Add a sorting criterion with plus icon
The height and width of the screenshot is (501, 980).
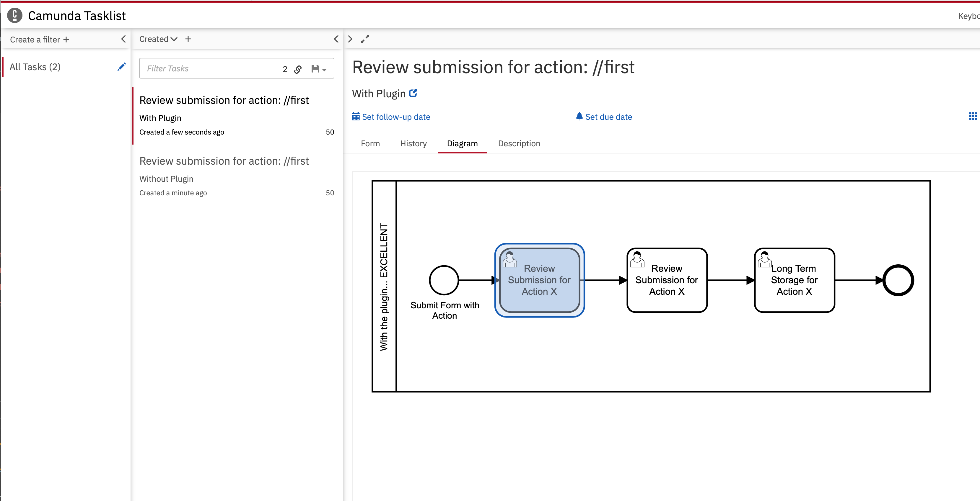click(x=188, y=39)
